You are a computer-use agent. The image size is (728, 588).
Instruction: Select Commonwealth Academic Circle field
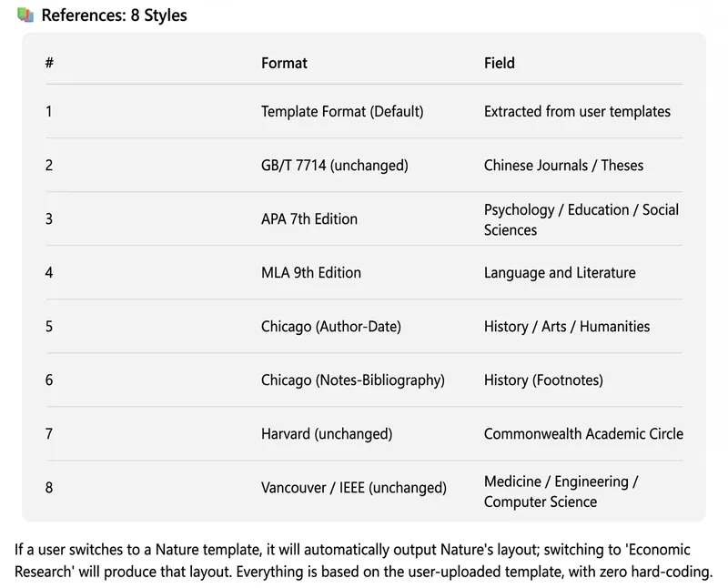(583, 434)
